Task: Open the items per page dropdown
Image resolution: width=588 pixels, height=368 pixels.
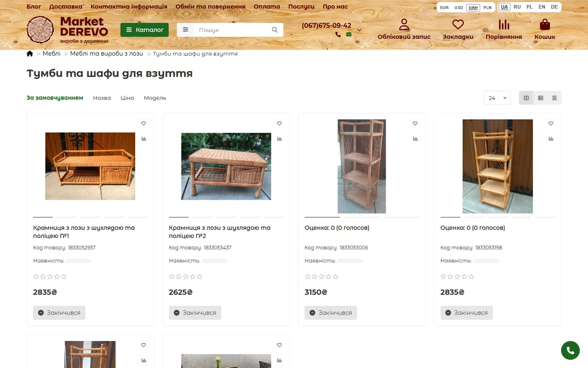Action: pyautogui.click(x=497, y=98)
